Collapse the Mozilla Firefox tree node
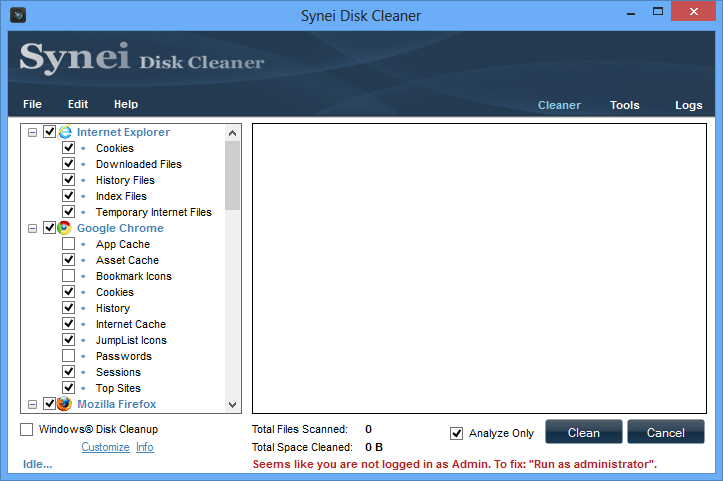 32,404
